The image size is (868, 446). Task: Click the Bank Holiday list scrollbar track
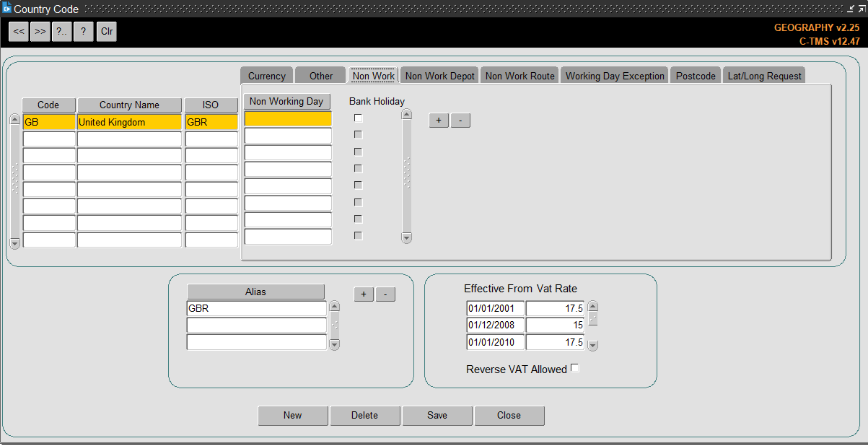tap(406, 175)
